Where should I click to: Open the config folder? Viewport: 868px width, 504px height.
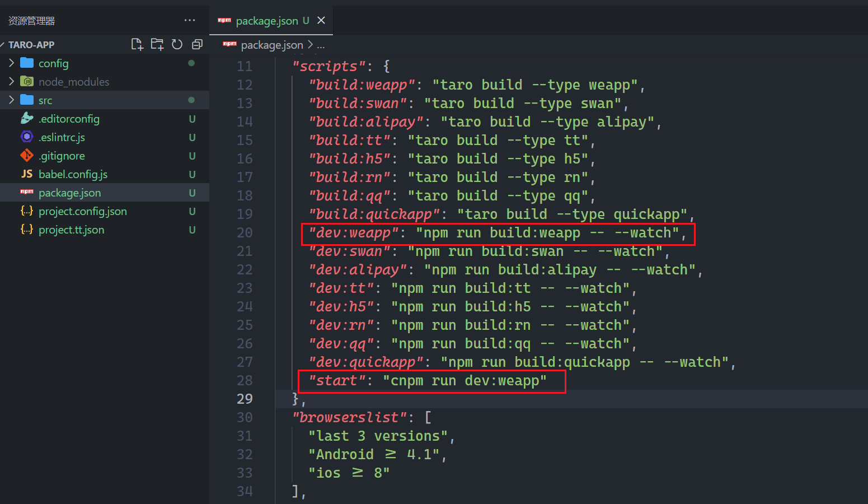pyautogui.click(x=54, y=63)
